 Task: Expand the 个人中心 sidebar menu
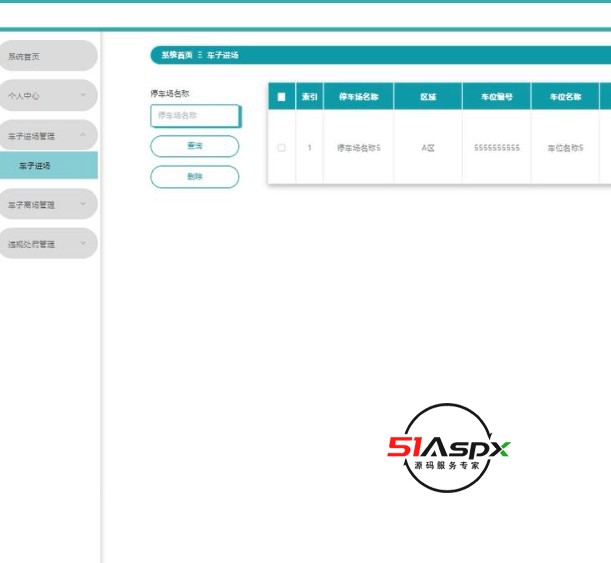pos(47,95)
